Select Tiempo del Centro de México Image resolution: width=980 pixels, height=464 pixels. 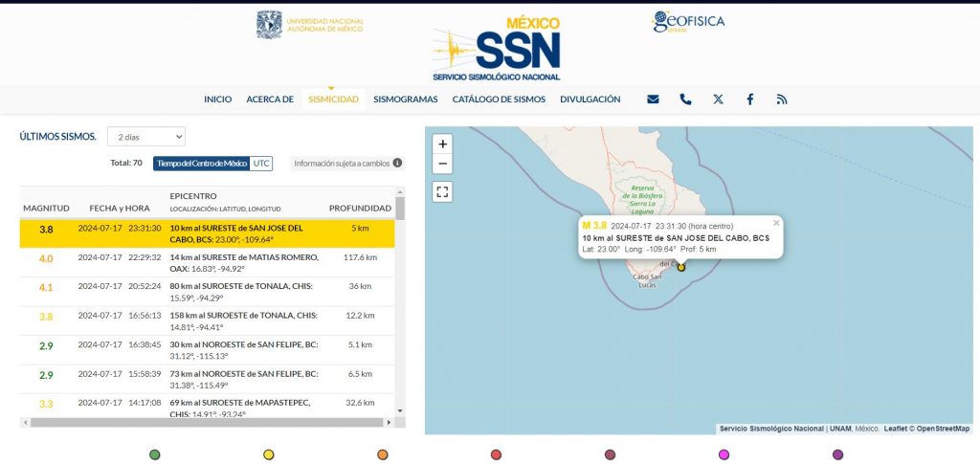tap(202, 164)
